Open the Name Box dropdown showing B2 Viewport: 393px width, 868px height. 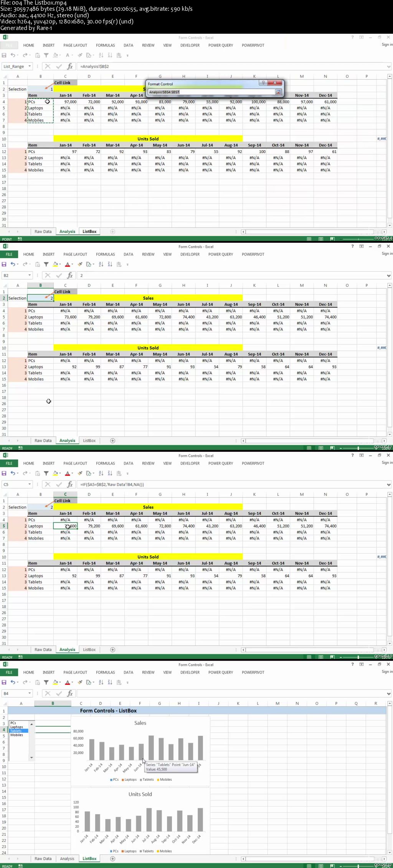(x=30, y=276)
